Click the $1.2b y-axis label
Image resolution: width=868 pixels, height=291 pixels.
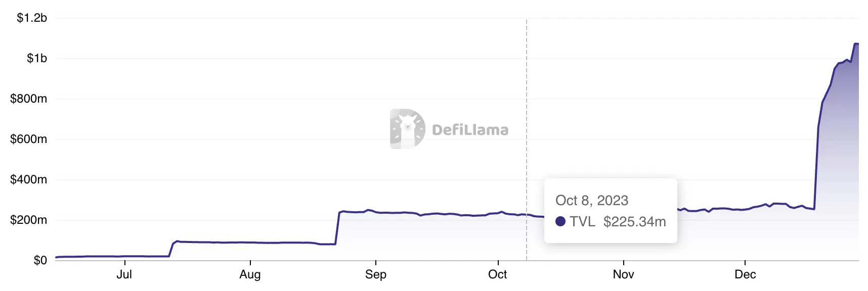(32, 18)
